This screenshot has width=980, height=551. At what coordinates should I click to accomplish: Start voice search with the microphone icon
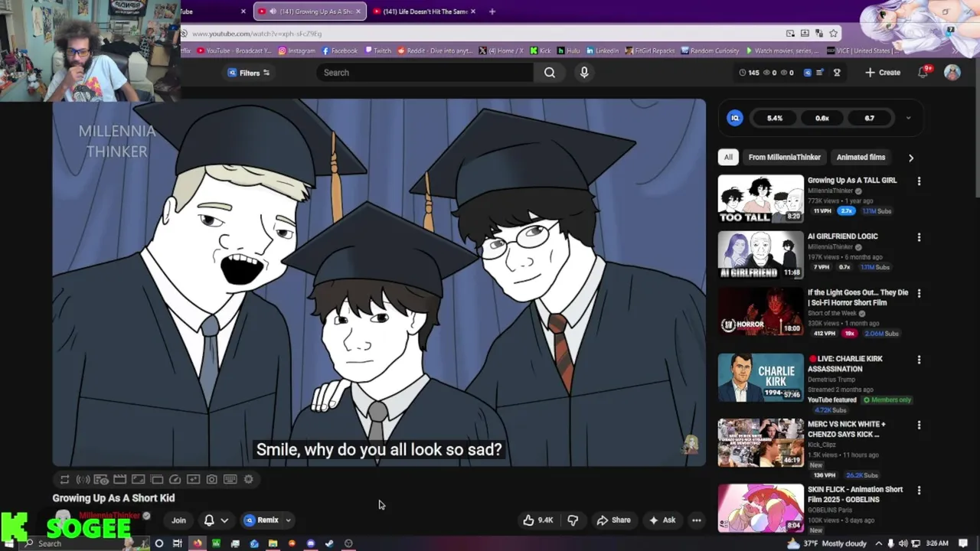(x=584, y=73)
